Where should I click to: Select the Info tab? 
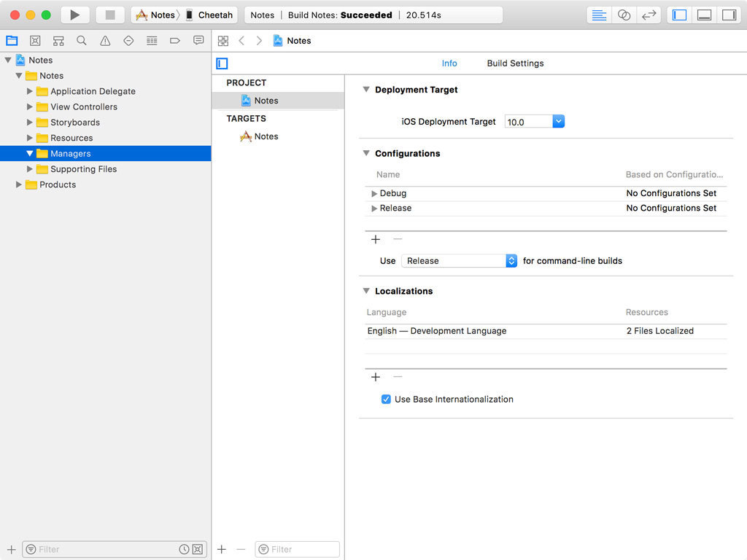point(449,63)
